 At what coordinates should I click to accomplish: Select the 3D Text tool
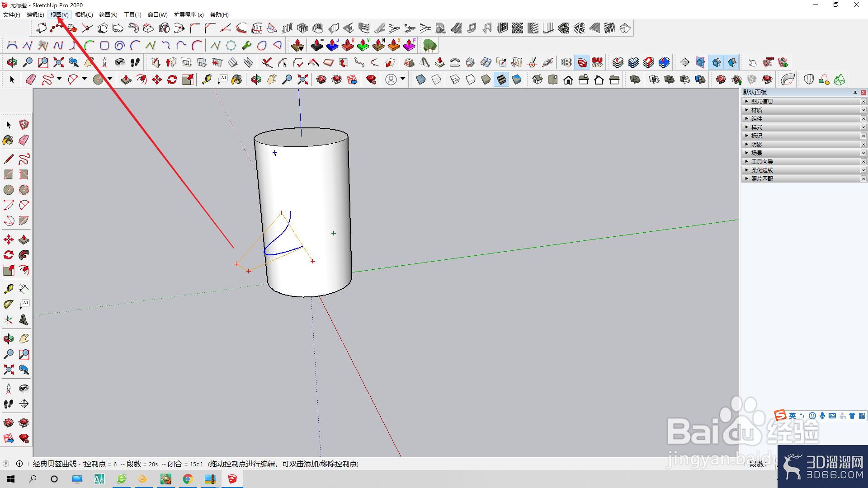click(24, 320)
